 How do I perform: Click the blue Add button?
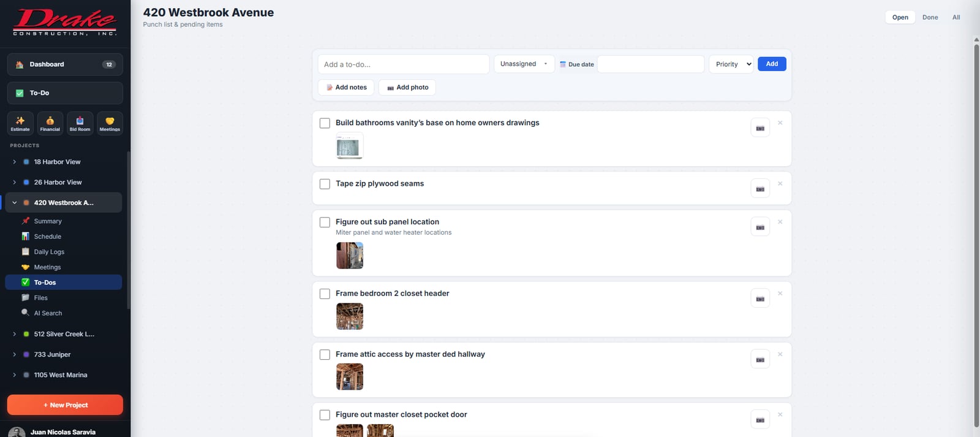click(772, 64)
